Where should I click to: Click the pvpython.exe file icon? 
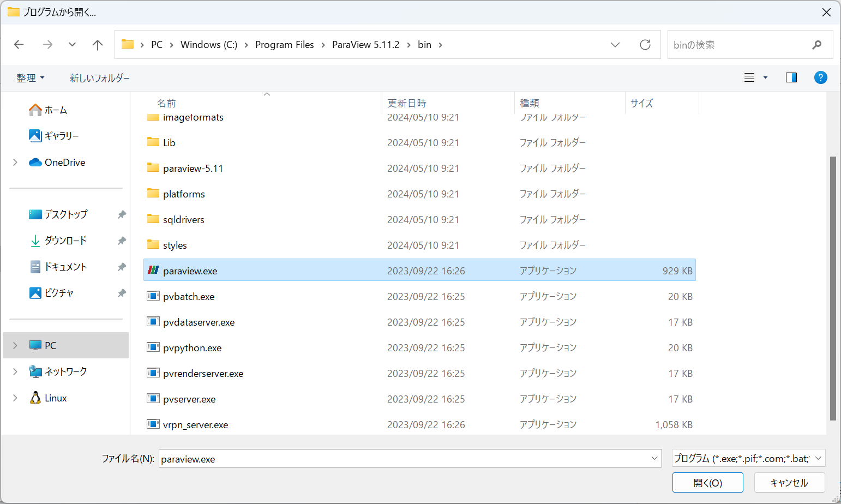click(153, 347)
